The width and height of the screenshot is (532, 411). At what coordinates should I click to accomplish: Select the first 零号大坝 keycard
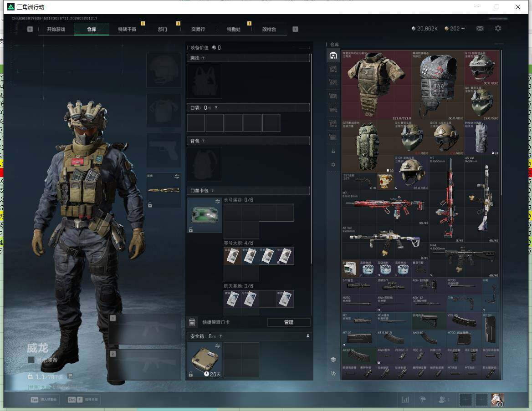click(232, 256)
